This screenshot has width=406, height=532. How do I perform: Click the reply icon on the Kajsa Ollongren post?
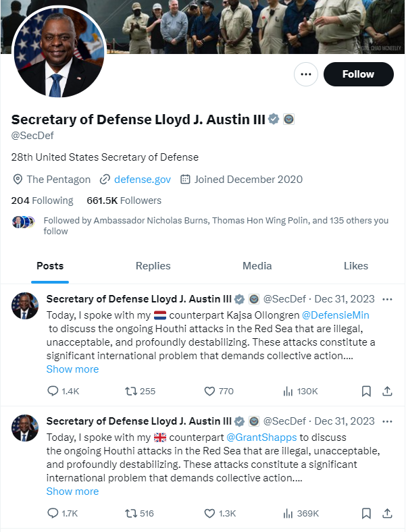click(53, 391)
